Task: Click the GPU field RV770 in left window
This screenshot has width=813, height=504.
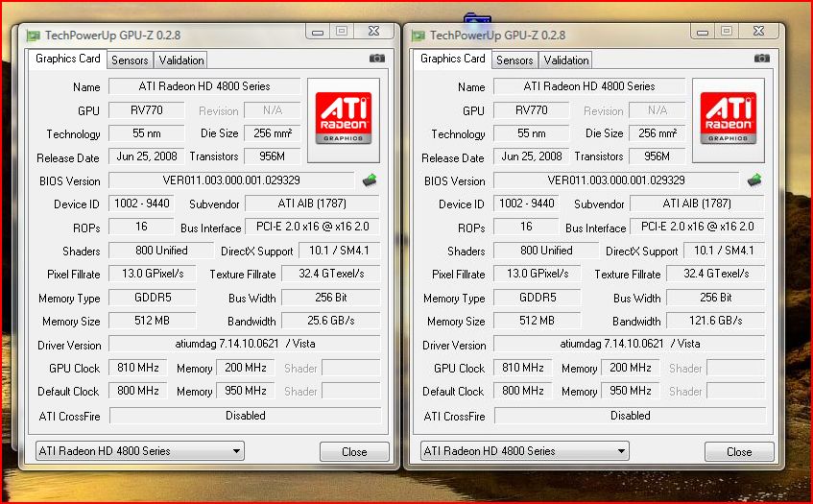Action: click(x=147, y=110)
